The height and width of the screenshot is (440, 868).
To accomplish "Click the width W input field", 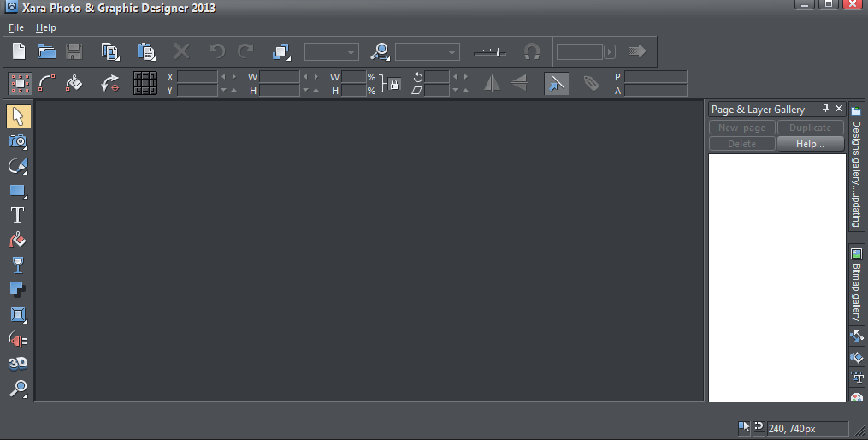I will pos(280,76).
